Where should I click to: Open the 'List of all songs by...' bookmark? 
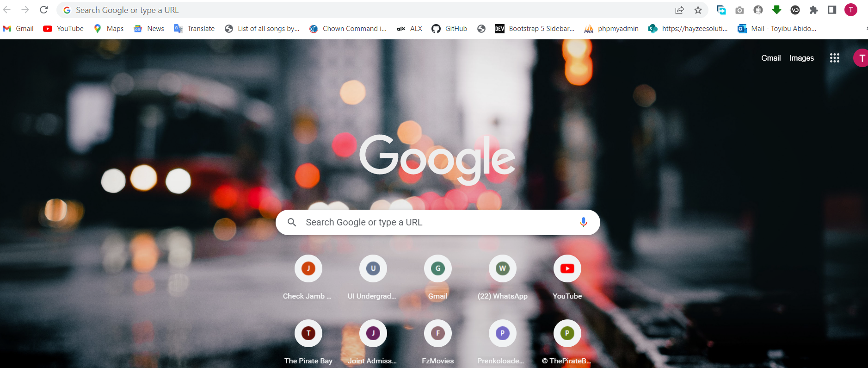[262, 29]
